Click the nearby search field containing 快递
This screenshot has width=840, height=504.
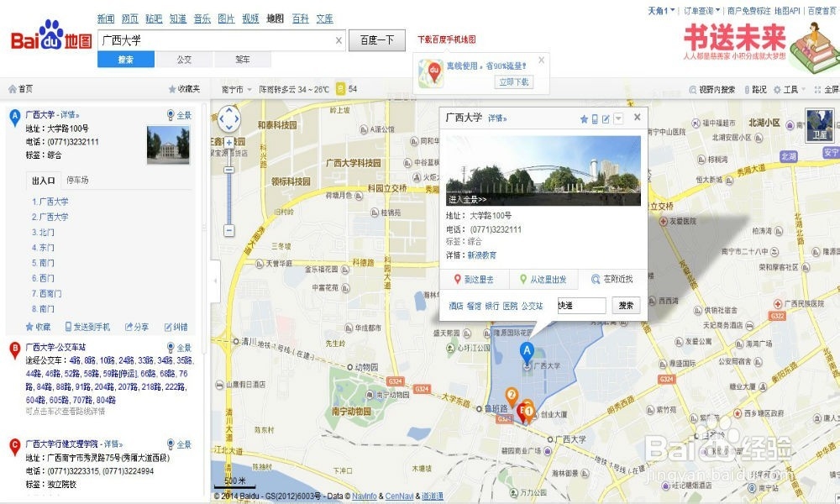[581, 305]
